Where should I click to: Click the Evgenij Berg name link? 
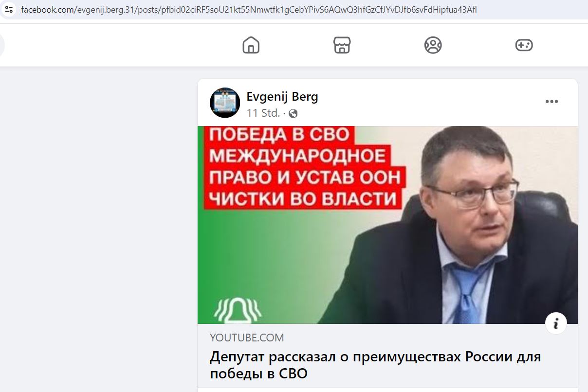point(282,96)
